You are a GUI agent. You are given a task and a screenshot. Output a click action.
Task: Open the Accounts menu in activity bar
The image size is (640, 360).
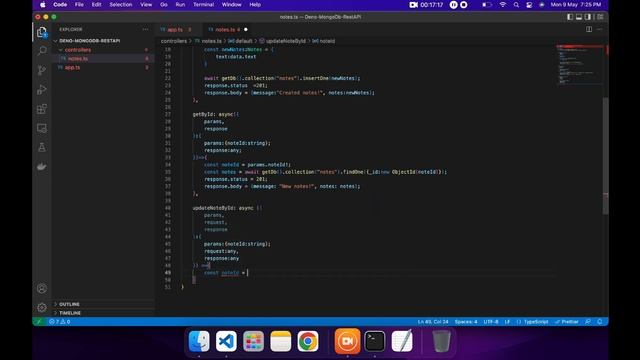click(x=42, y=288)
